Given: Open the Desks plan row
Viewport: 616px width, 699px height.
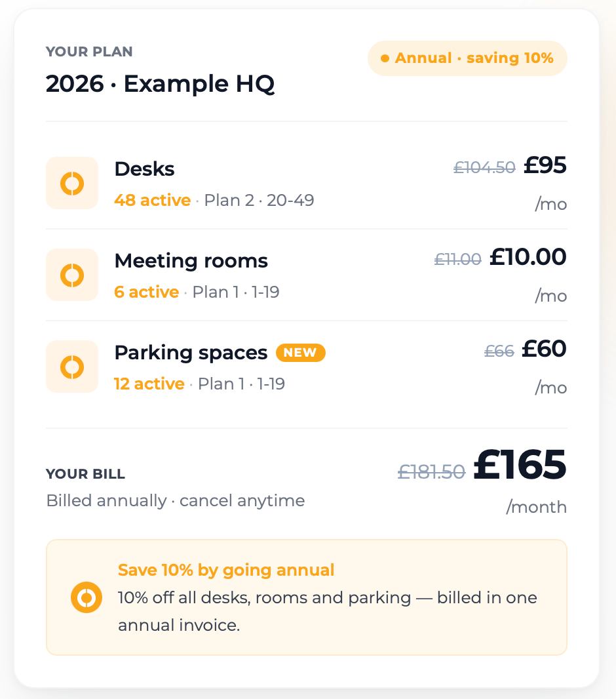Looking at the screenshot, I should click(x=307, y=183).
